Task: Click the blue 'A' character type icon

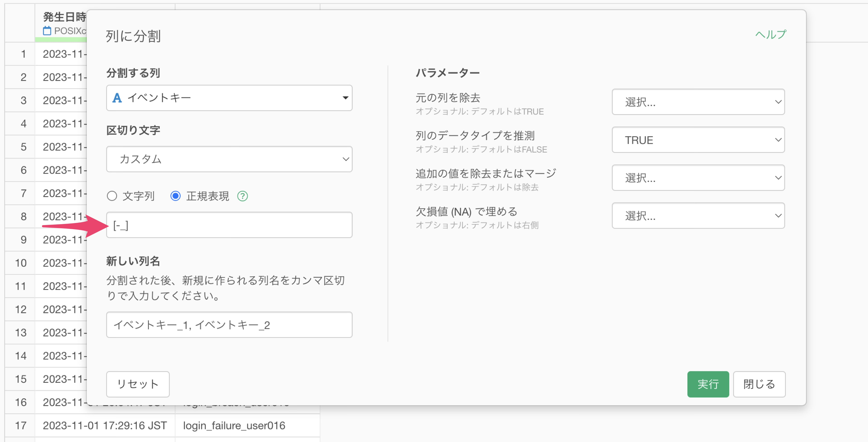Action: tap(117, 98)
